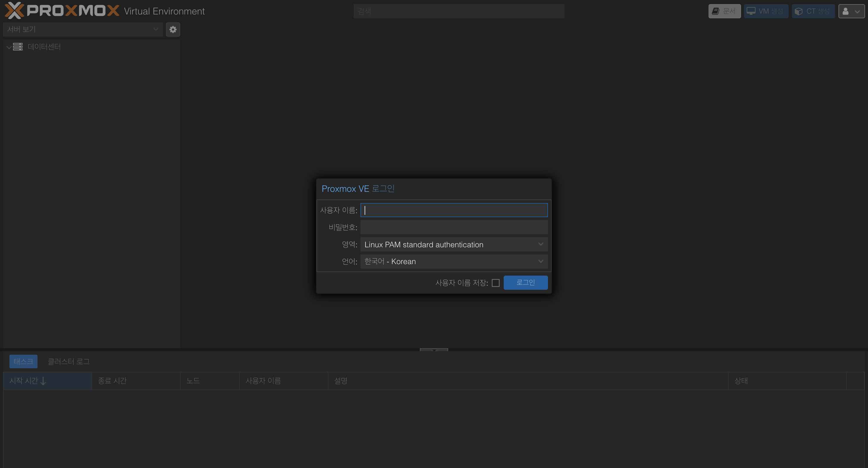
Task: Collapse the 데이터센터 tree node
Action: click(x=9, y=47)
